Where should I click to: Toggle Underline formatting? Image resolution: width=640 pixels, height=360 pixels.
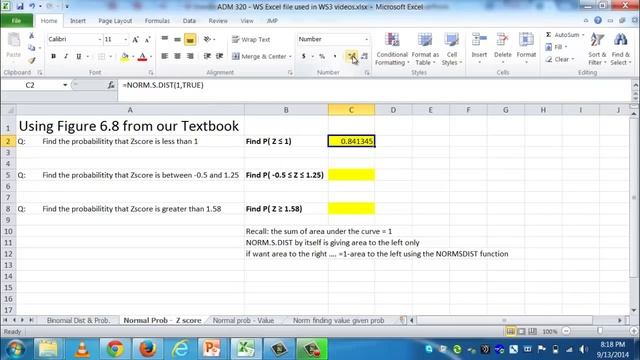[78, 56]
